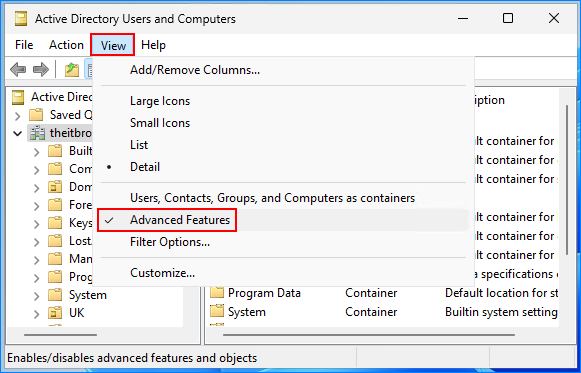Select the Small Icons view option
This screenshot has height=373, width=581.
[x=160, y=123]
